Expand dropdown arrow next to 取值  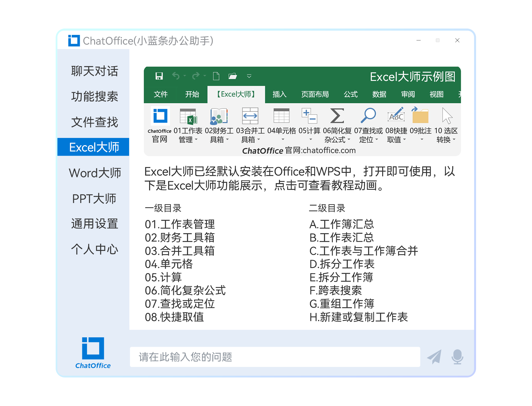click(404, 140)
